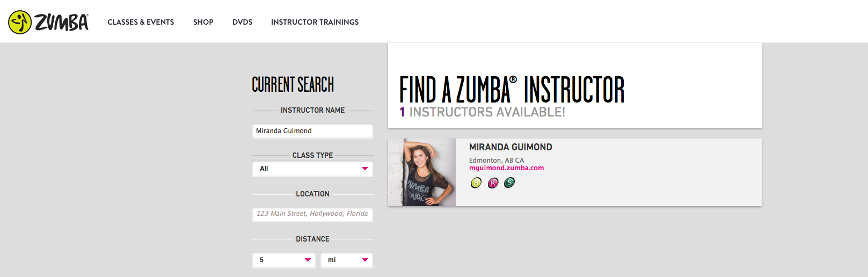Expand the Class Type dropdown

312,169
